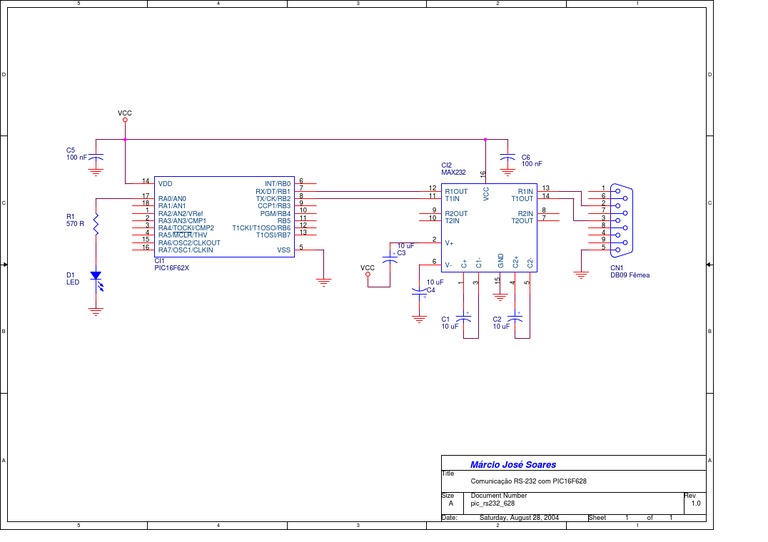The image size is (768, 542).
Task: Click the '100 nF' value of C5
Action: pos(76,158)
